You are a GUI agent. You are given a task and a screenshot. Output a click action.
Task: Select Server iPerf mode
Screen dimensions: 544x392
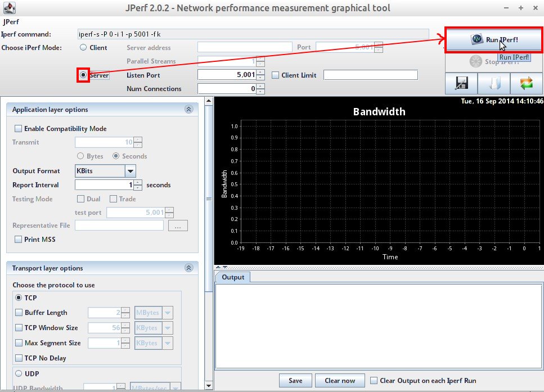pos(83,75)
